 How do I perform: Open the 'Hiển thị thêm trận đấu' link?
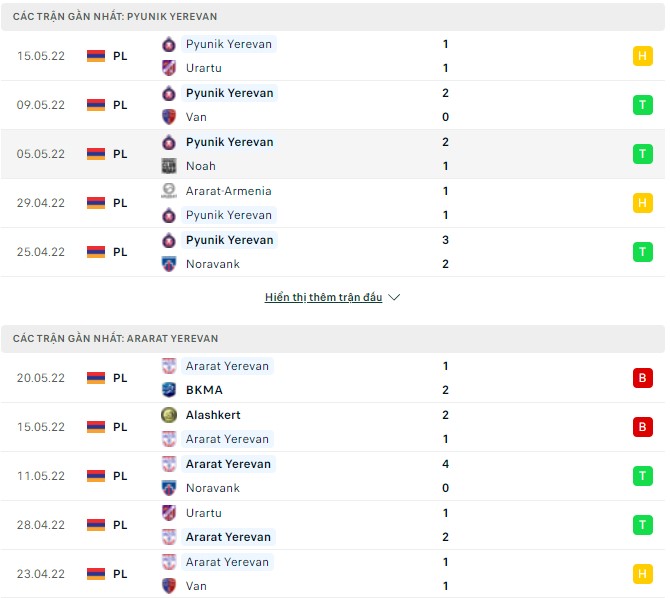coord(323,298)
